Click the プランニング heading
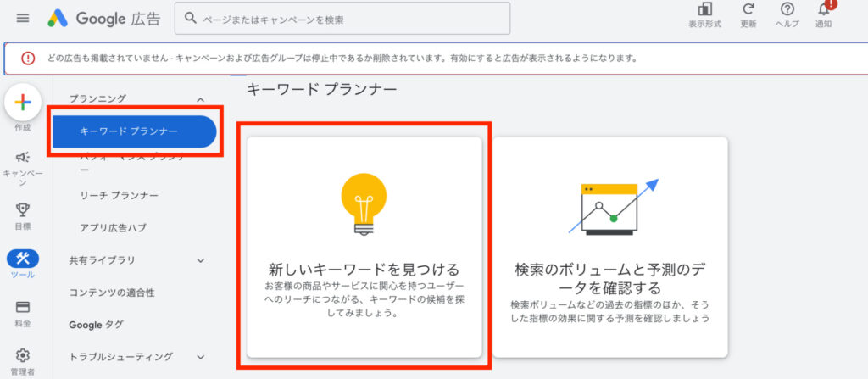 pos(97,98)
